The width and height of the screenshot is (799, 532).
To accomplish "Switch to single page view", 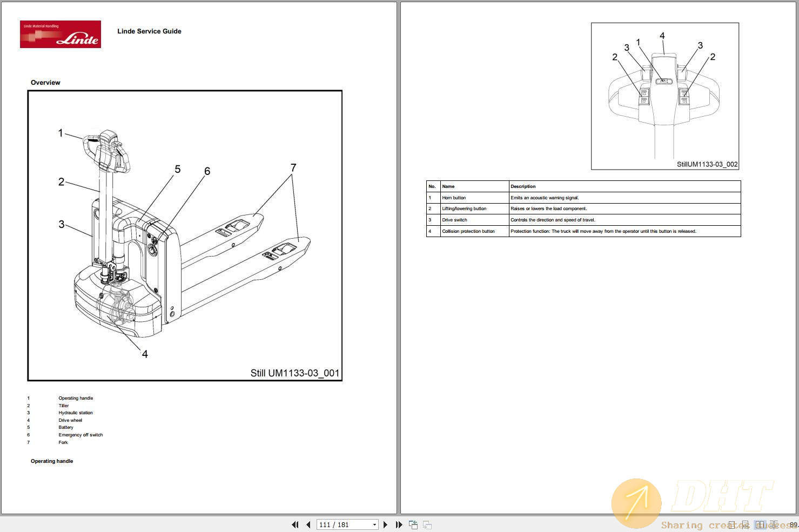I will [731, 524].
